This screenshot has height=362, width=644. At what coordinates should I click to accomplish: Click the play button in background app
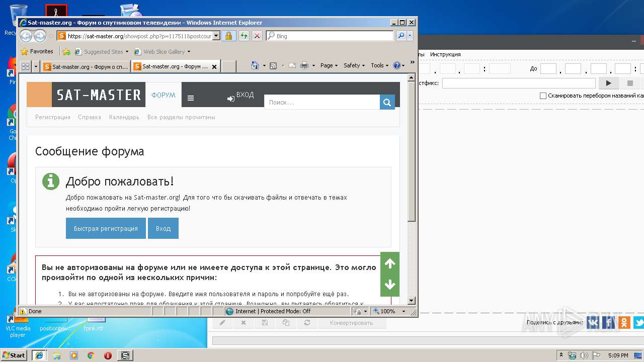[x=608, y=83]
